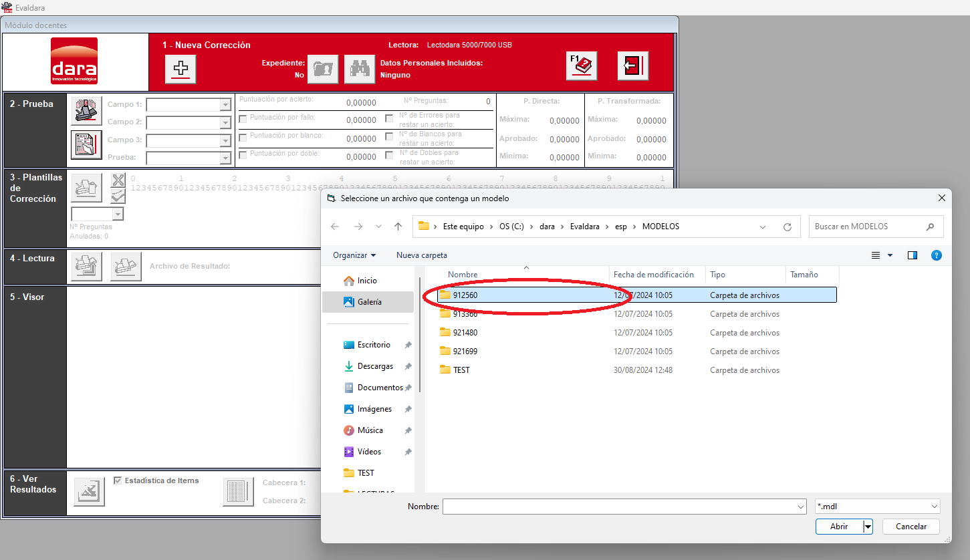Viewport: 970px width, 560px height.
Task: Select Descargas in the navigation pane
Action: coord(375,366)
